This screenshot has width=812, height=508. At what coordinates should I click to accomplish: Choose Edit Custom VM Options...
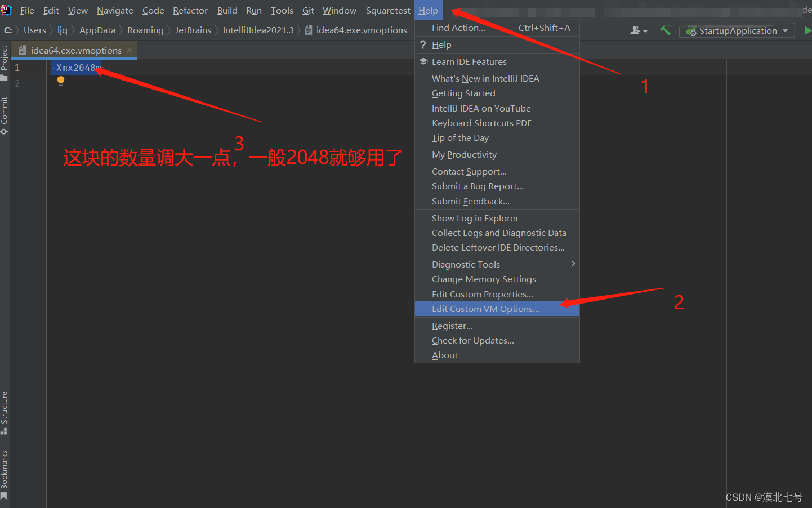tap(497, 309)
